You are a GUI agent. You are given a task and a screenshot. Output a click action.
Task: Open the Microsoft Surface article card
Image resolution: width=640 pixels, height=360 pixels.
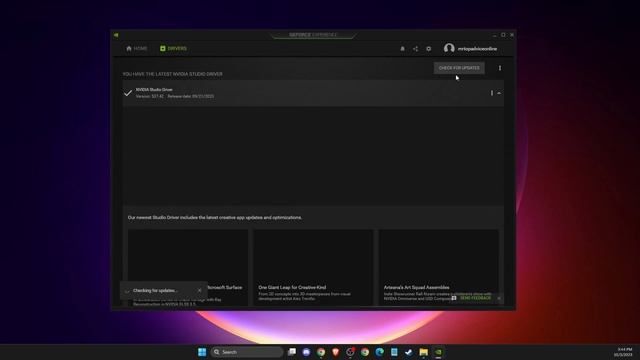coord(188,267)
